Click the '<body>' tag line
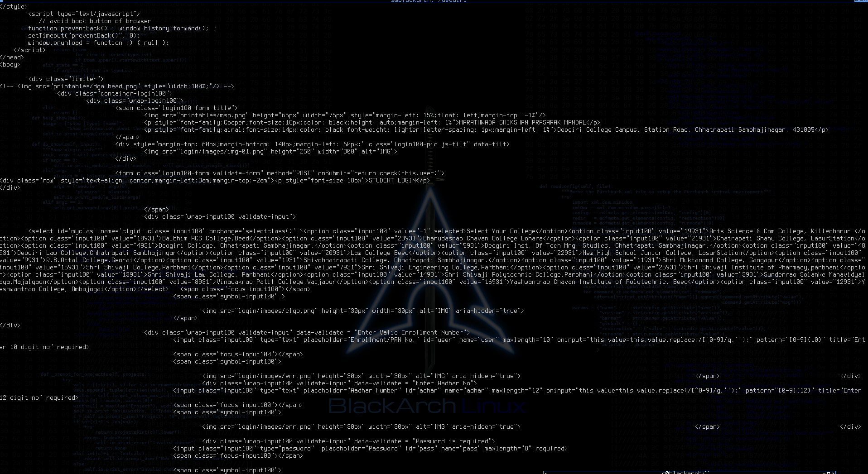 [x=10, y=64]
